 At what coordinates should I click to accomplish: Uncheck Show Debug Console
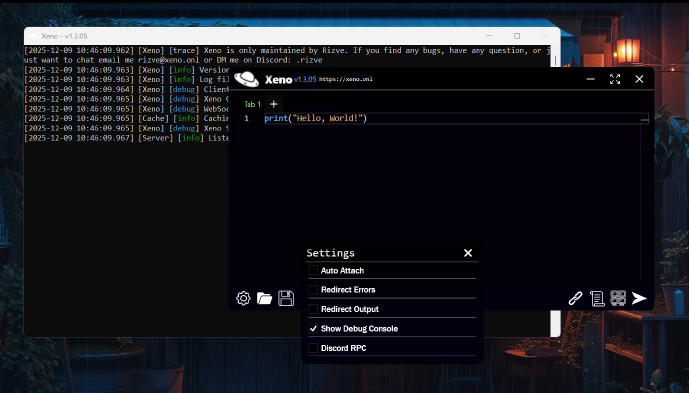pyautogui.click(x=313, y=328)
